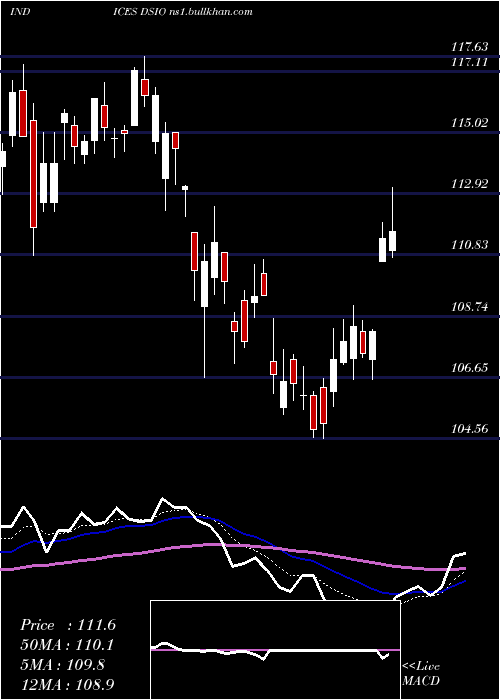
Task: Click the 106.65 price level label
Action: (x=468, y=368)
